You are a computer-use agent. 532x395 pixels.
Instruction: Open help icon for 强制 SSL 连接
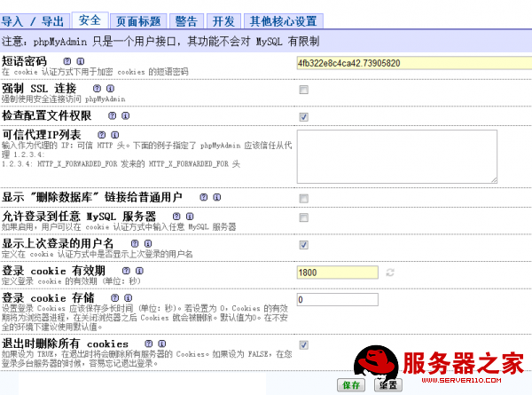[97, 88]
